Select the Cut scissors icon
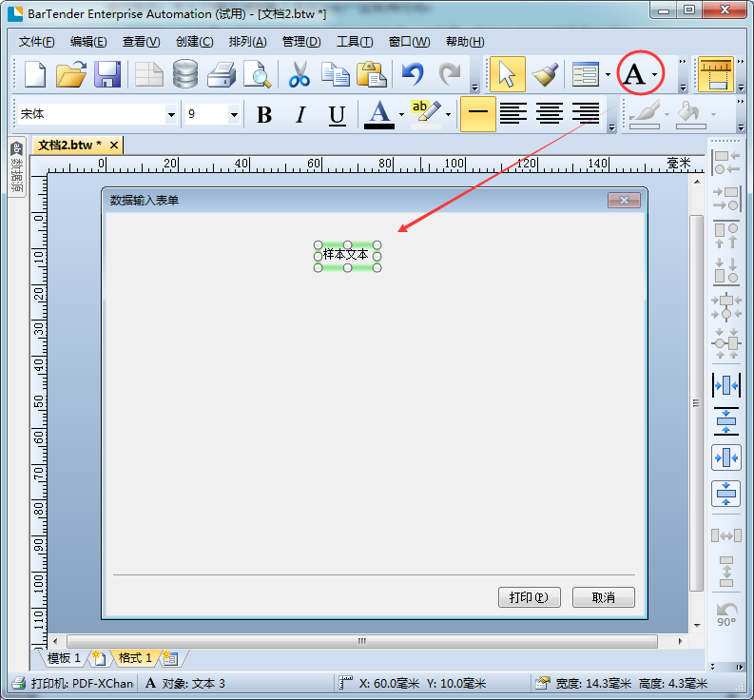 click(x=300, y=74)
